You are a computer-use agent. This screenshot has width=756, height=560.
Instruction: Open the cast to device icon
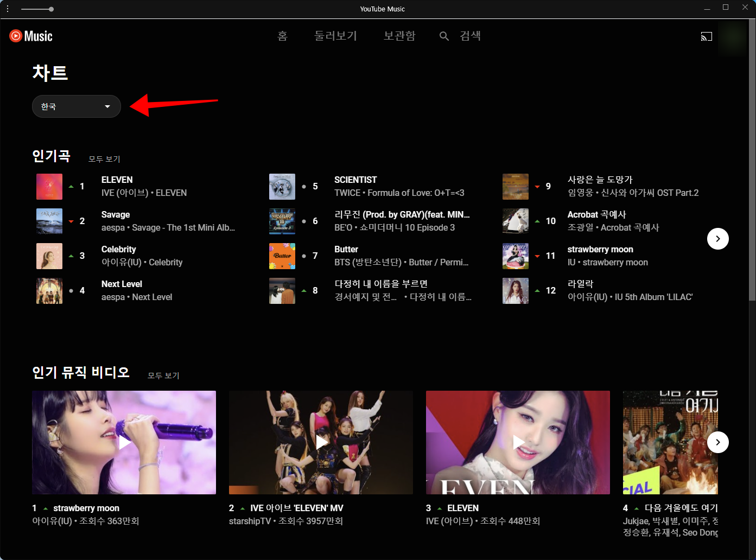(x=706, y=36)
